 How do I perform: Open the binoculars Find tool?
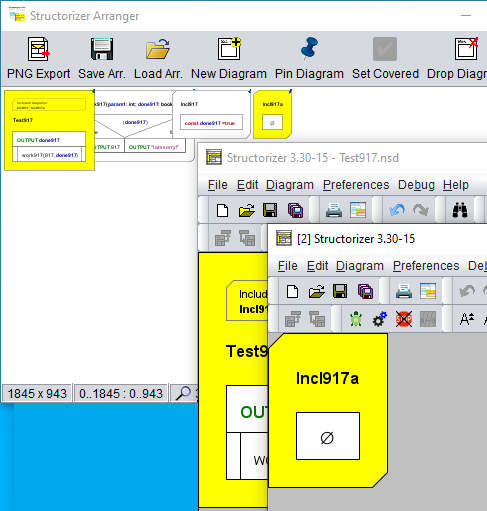(x=460, y=210)
